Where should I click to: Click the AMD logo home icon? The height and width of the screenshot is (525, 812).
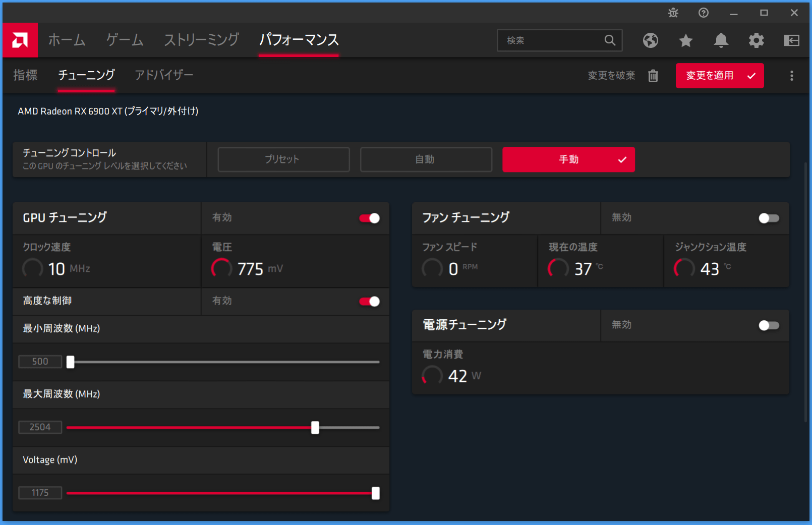tap(20, 40)
